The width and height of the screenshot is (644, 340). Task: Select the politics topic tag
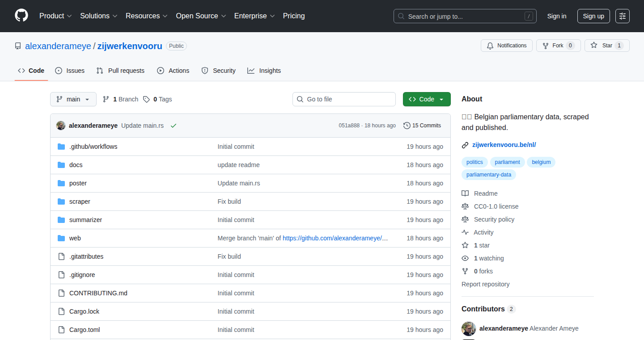475,162
